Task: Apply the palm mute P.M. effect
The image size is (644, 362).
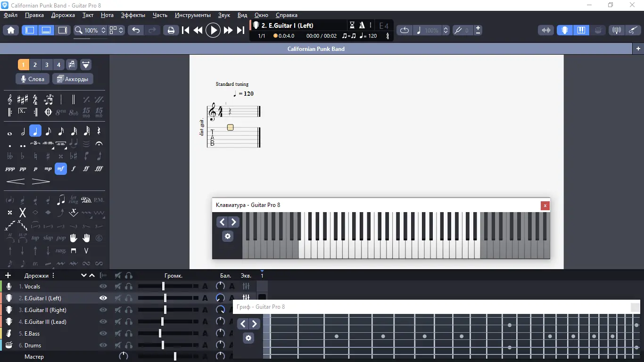Action: click(x=99, y=200)
